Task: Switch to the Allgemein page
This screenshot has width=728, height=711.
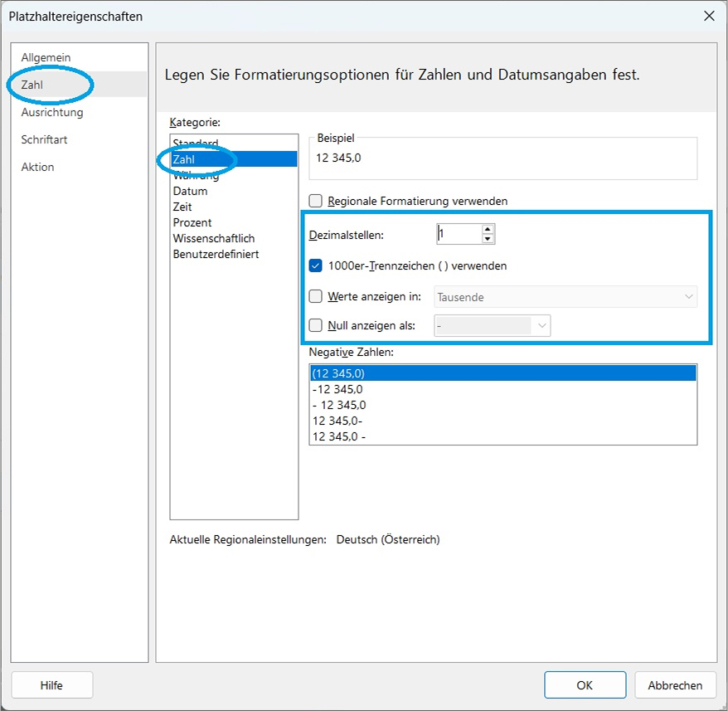Action: click(46, 57)
